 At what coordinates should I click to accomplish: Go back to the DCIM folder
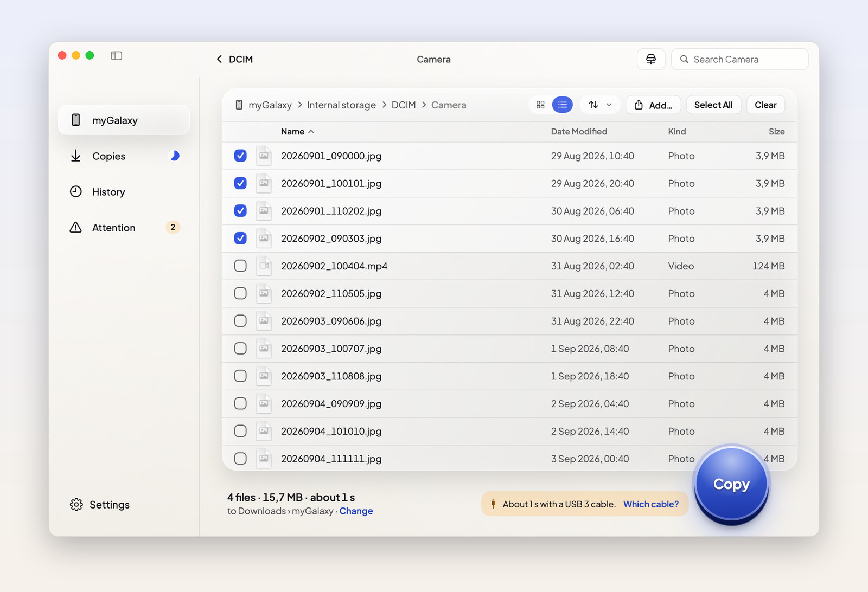234,59
